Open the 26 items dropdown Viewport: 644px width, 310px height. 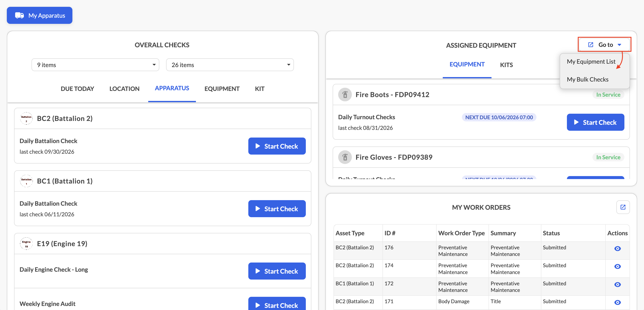pyautogui.click(x=230, y=65)
